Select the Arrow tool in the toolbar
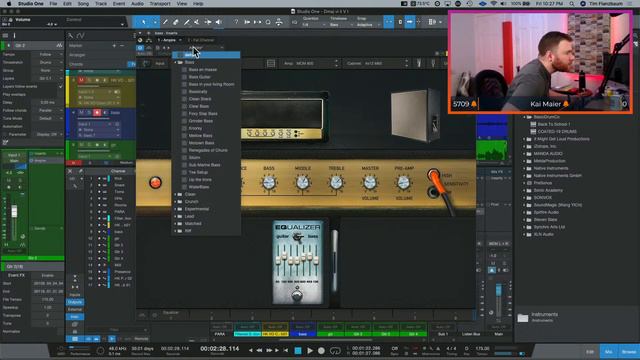Viewport: 640px width, 360px height. point(144,22)
